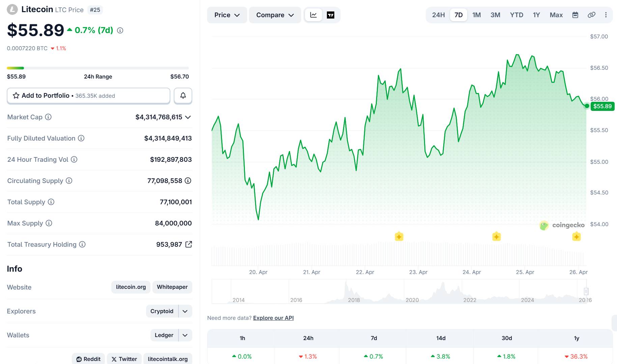The image size is (617, 364).
Task: Click the event marker near 23. Apr
Action: pos(399,237)
